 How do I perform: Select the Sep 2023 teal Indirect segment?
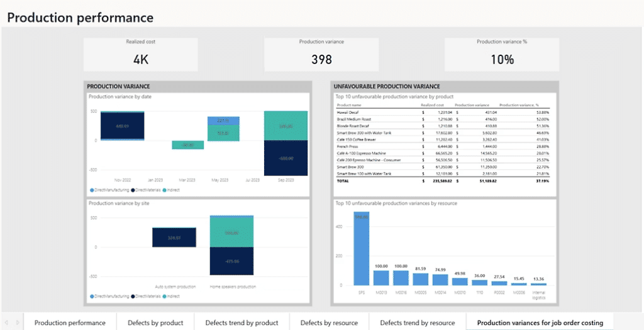tap(286, 126)
